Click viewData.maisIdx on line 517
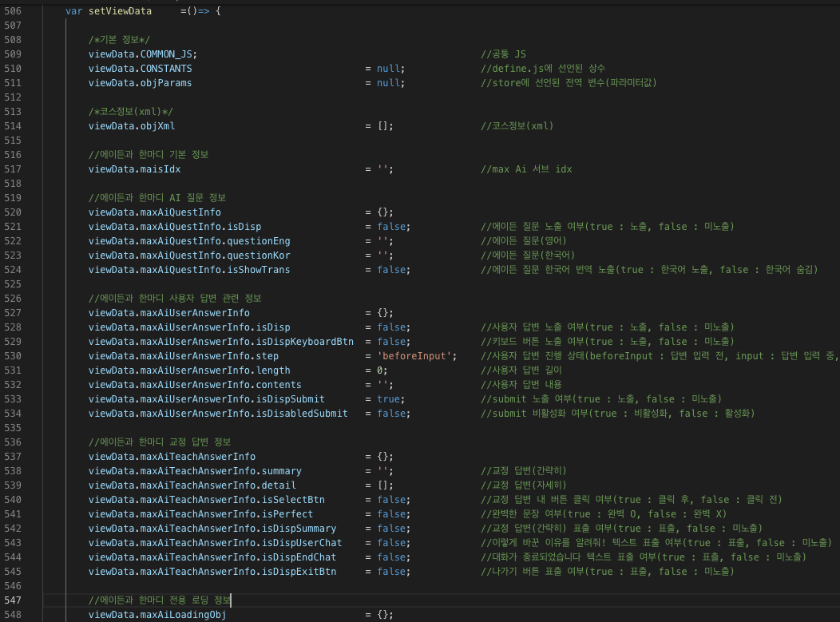840x622 pixels. (x=134, y=169)
